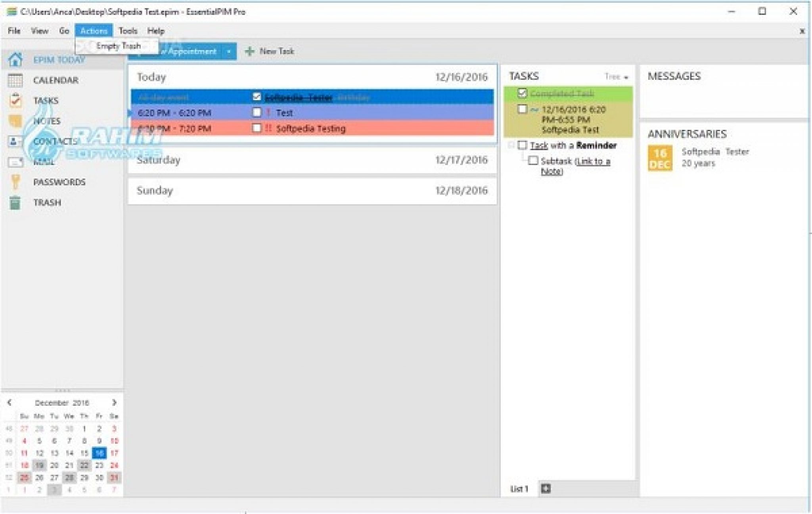This screenshot has width=812, height=514.
Task: Pick December 22 in the mini calendar
Action: 84,465
